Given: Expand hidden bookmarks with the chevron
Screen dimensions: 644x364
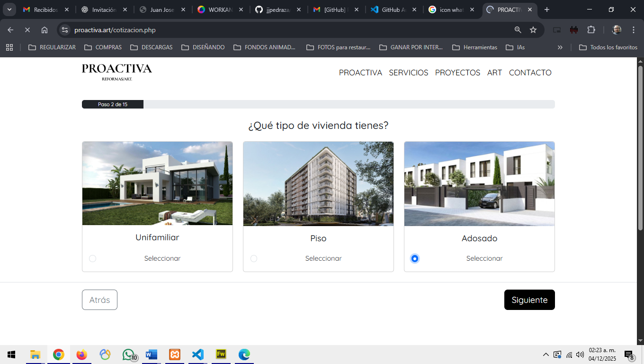Looking at the screenshot, I should pyautogui.click(x=560, y=47).
